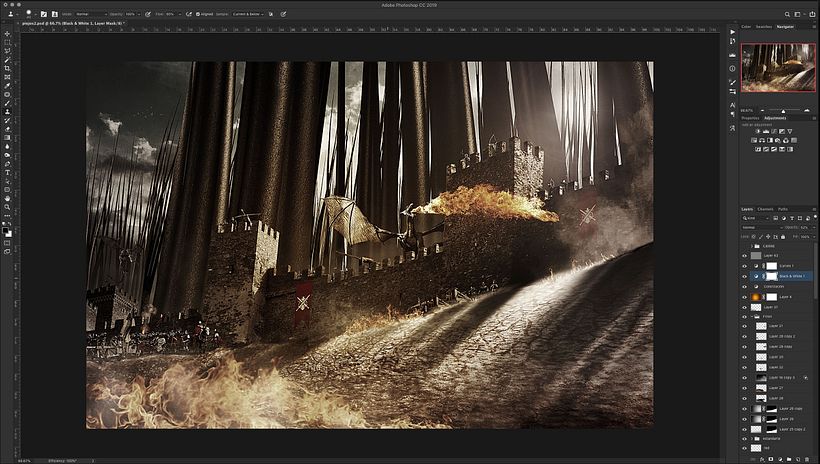Select the Clone Stamp tool in left toolbar
The width and height of the screenshot is (820, 464).
click(x=7, y=112)
